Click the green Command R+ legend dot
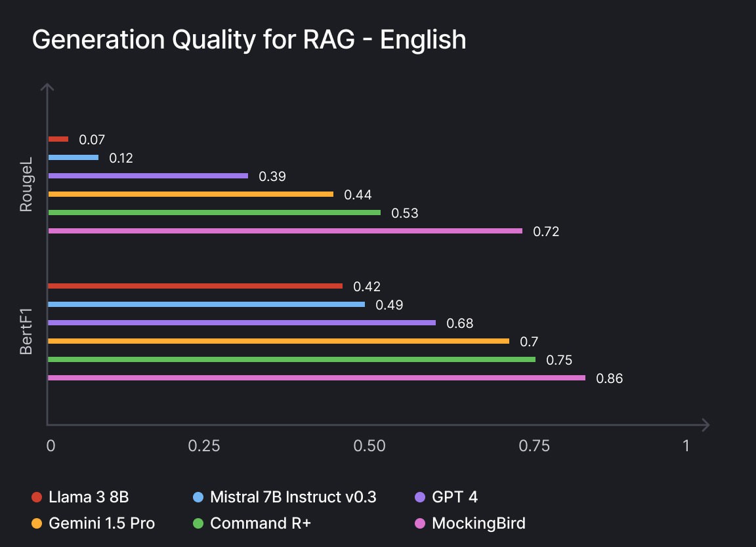 198,523
